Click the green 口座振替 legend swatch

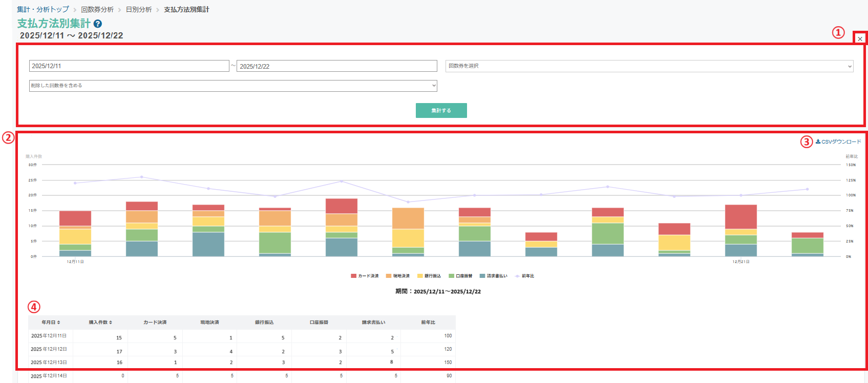tap(451, 276)
